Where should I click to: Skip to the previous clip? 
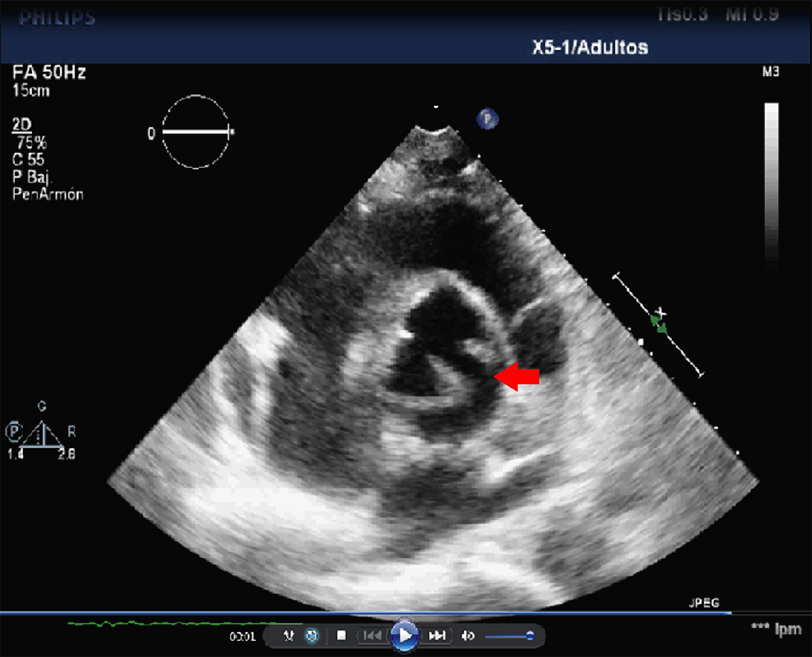click(x=372, y=636)
